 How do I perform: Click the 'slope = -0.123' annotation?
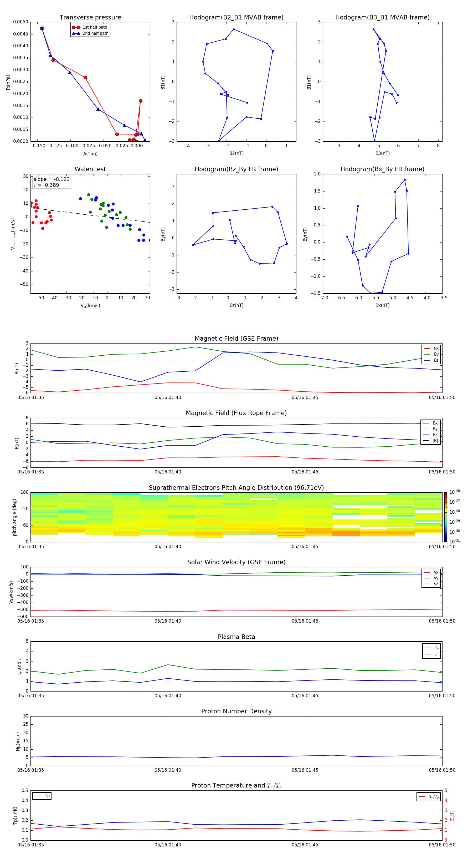click(52, 179)
